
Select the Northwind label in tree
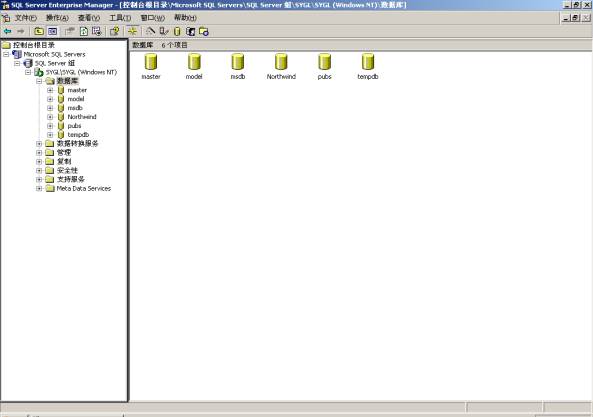[82, 117]
